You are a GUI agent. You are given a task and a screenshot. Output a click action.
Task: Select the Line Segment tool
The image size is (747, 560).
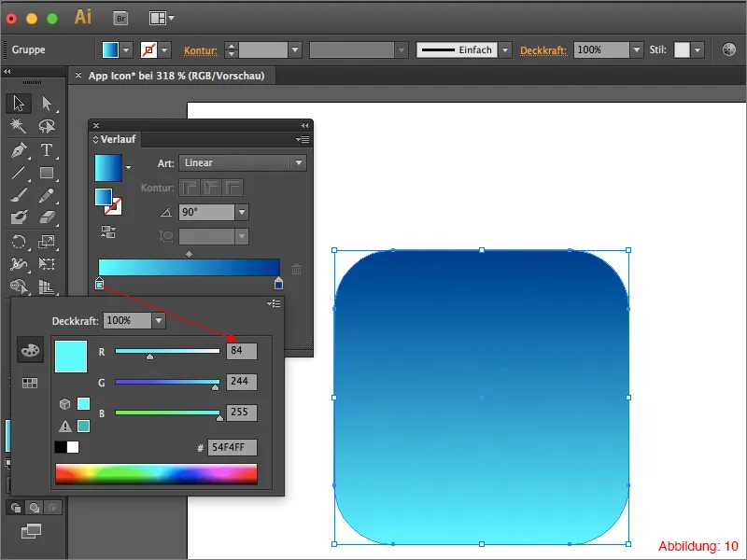click(19, 173)
